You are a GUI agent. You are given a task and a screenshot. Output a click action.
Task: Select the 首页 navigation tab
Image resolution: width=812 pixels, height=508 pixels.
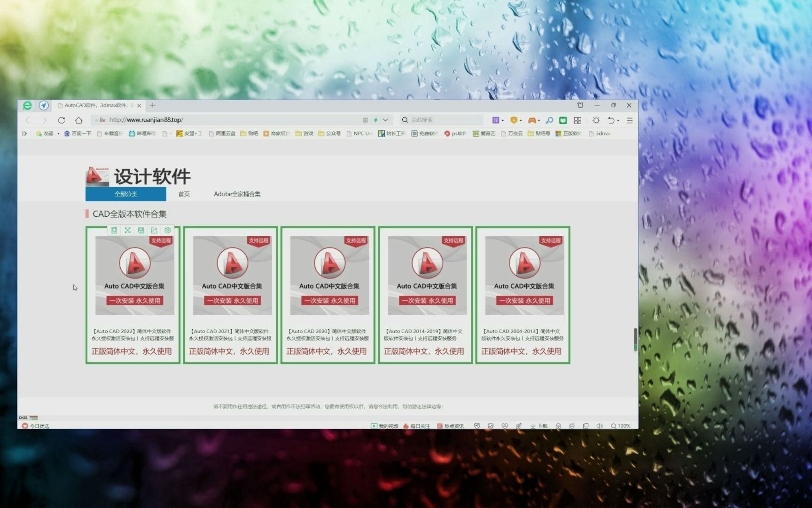[x=184, y=194]
